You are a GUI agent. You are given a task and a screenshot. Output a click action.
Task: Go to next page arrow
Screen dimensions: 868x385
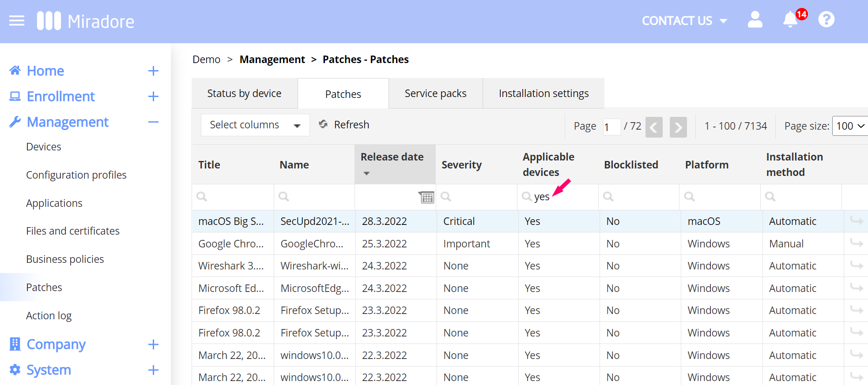pos(678,127)
